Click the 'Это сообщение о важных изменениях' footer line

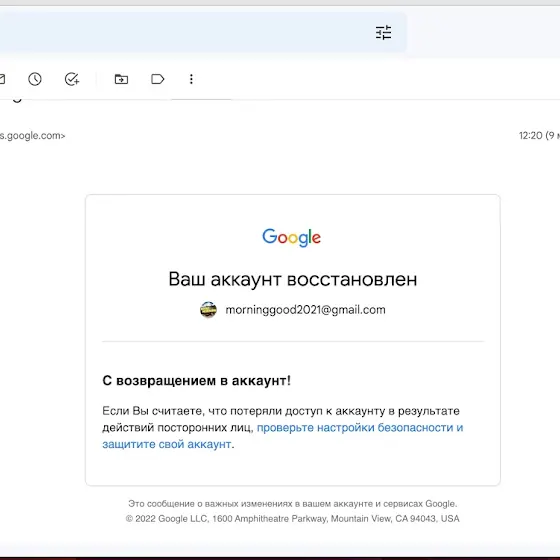(x=292, y=504)
